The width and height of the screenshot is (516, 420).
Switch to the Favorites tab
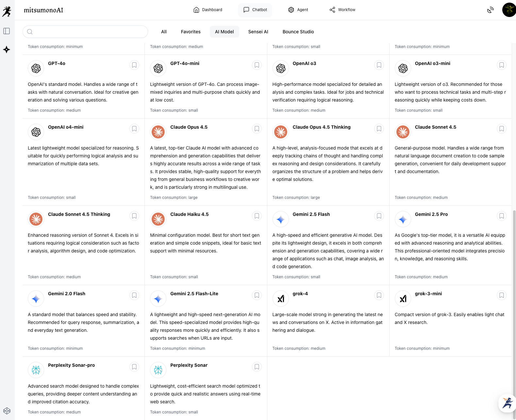tap(191, 32)
